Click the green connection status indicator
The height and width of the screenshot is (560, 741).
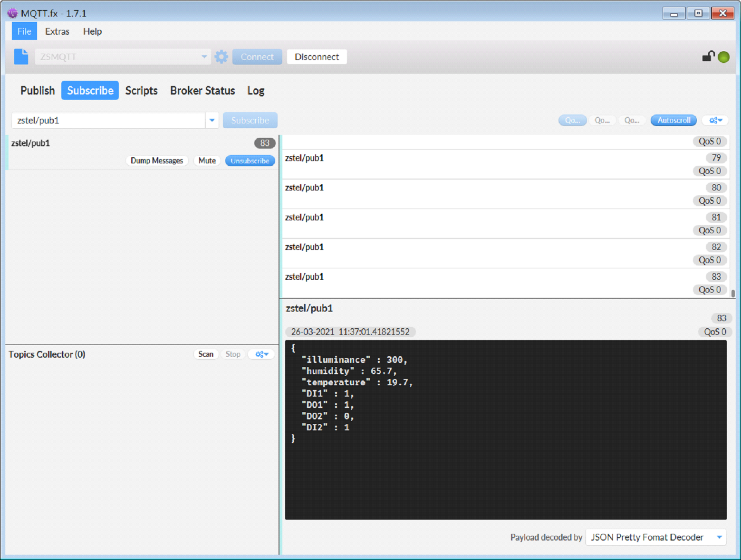(723, 57)
